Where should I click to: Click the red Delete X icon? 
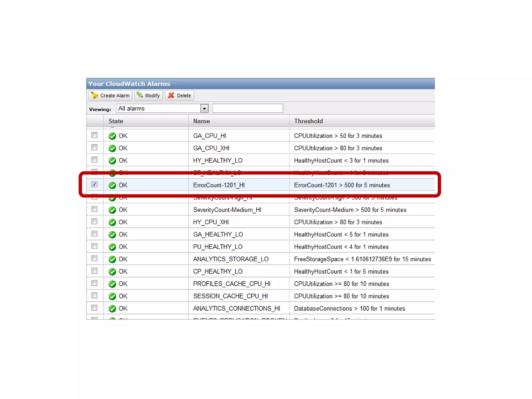171,95
